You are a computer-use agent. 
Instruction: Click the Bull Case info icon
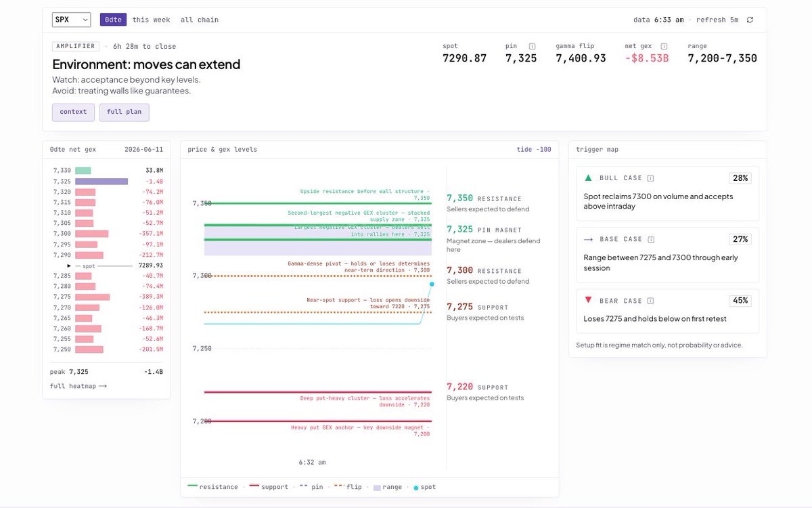(x=650, y=178)
